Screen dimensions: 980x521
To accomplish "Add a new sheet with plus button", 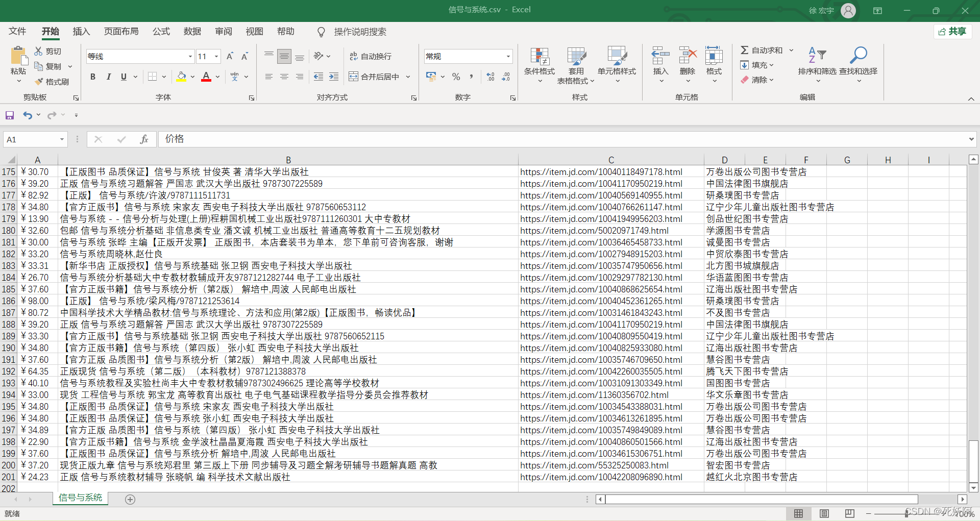I will [130, 499].
